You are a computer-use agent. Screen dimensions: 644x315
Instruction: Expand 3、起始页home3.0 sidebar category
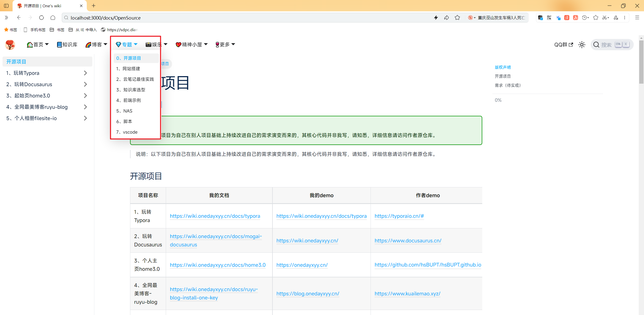[47, 96]
